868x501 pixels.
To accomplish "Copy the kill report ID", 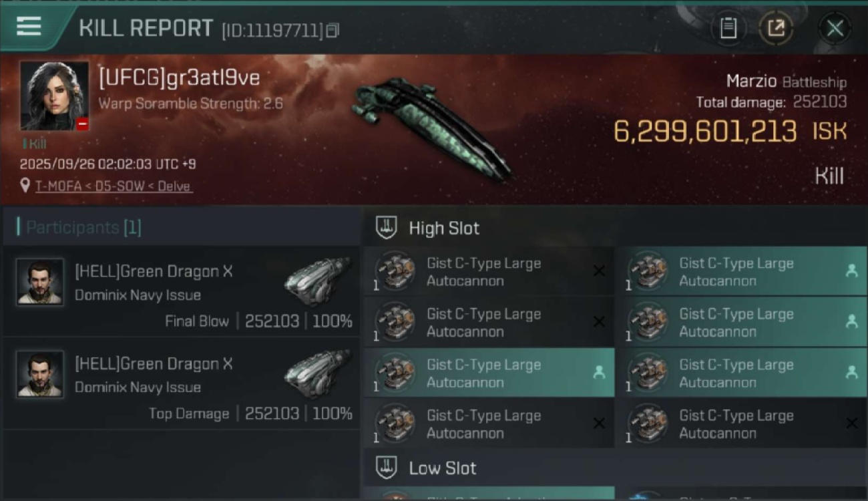I will 333,30.
